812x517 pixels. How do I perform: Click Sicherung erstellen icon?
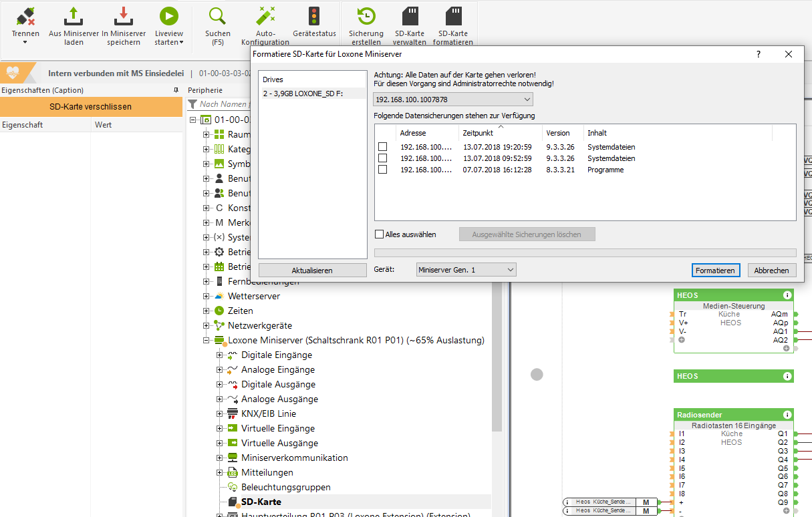click(x=366, y=17)
